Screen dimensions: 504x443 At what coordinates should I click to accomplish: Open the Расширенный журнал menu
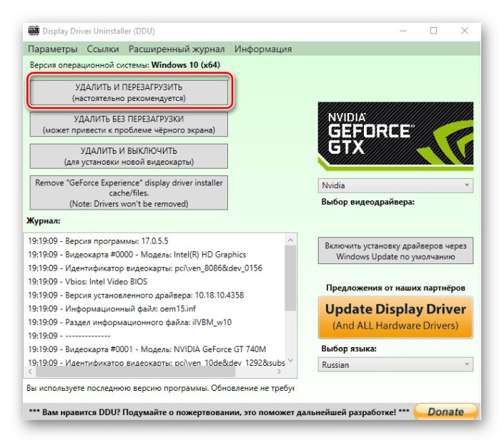[x=177, y=49]
